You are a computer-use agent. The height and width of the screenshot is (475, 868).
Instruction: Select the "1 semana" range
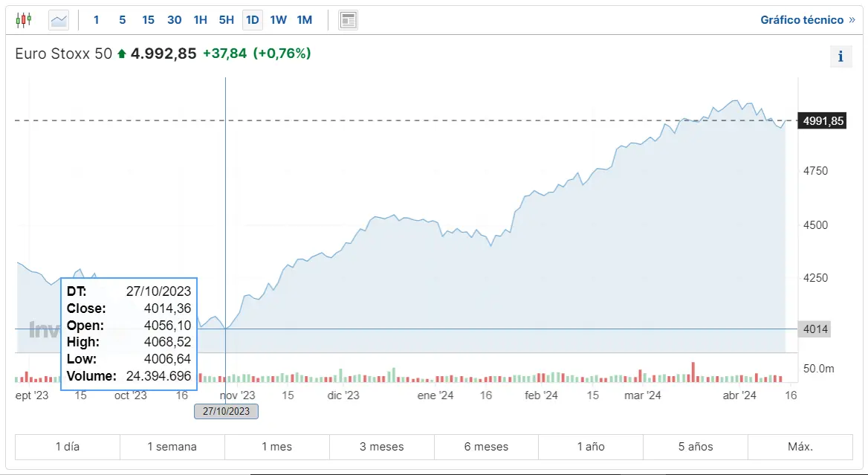point(172,447)
